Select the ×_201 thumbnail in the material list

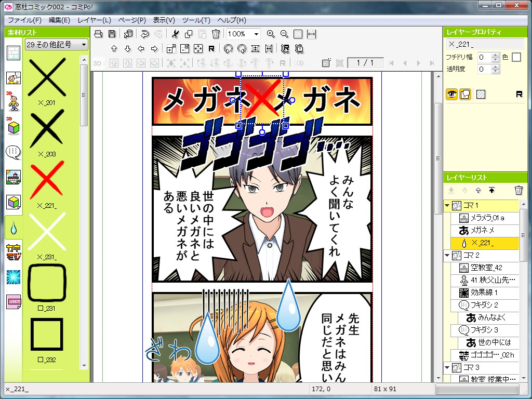click(x=46, y=78)
